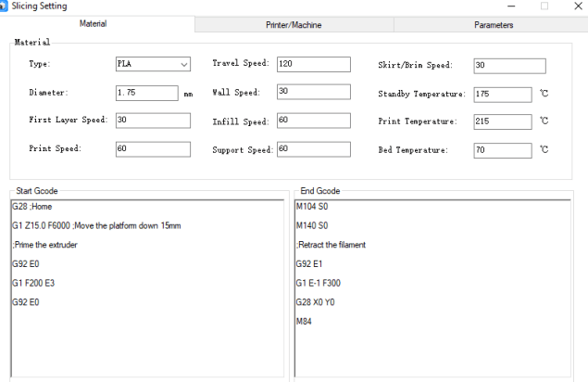Switch to the Parameters tab
The width and height of the screenshot is (588, 382).
point(493,25)
